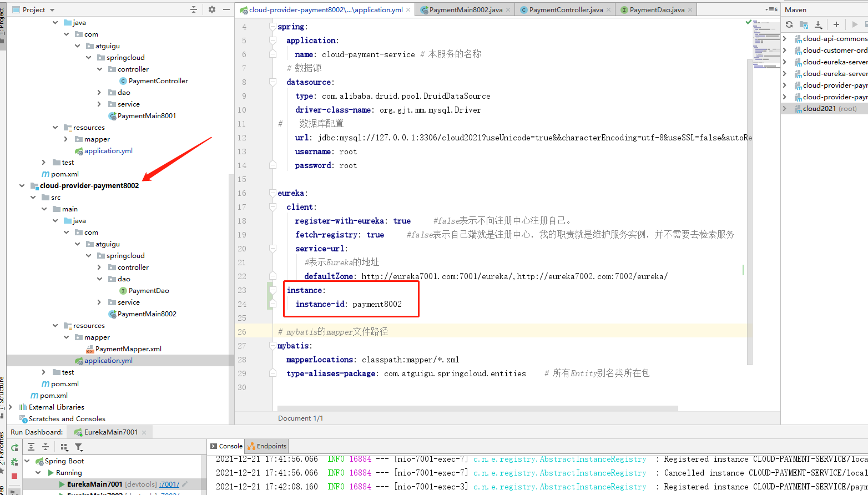
Task: Open the hidden editor tabs list dropdown
Action: 771,9
